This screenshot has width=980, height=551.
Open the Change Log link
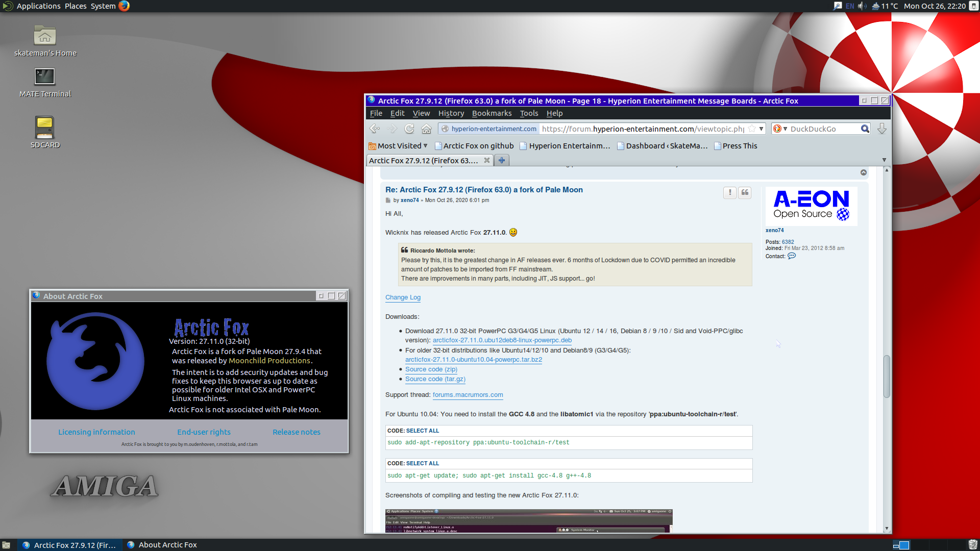[x=403, y=297]
